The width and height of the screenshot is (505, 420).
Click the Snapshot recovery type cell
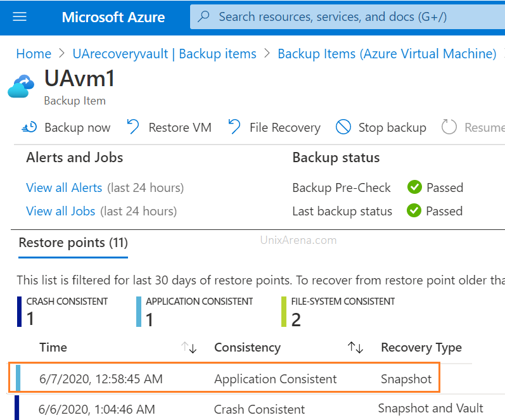click(406, 379)
